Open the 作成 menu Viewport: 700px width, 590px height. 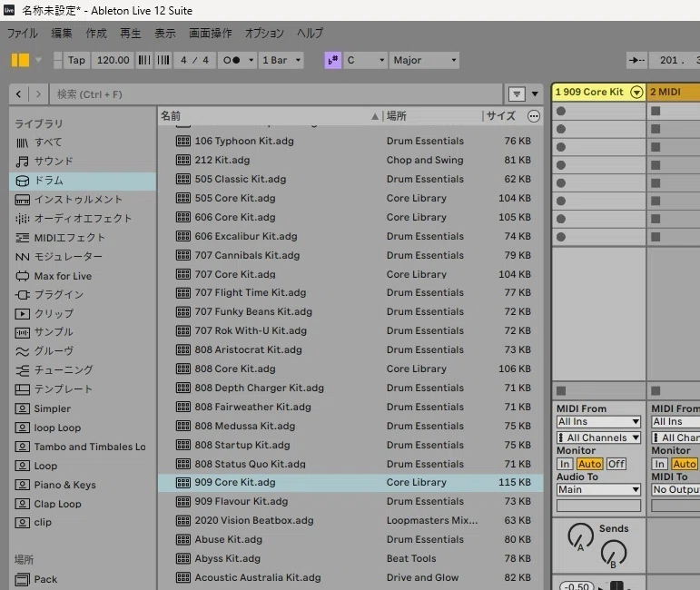tap(96, 34)
